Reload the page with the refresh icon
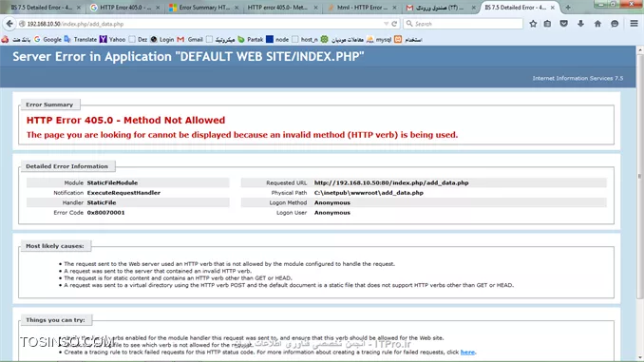644x362 pixels. pyautogui.click(x=394, y=24)
